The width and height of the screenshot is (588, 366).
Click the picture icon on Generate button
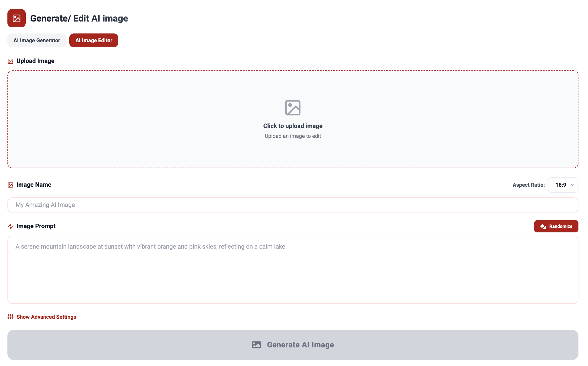click(x=256, y=345)
